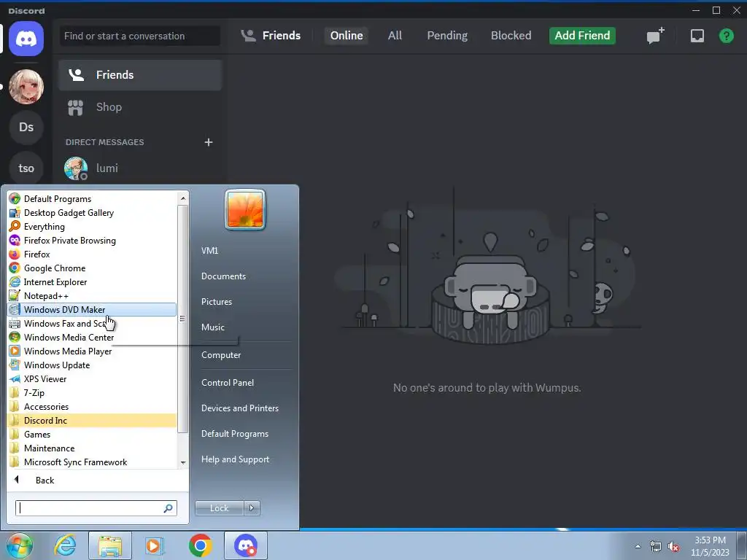Launch Notepad++

[92, 296]
